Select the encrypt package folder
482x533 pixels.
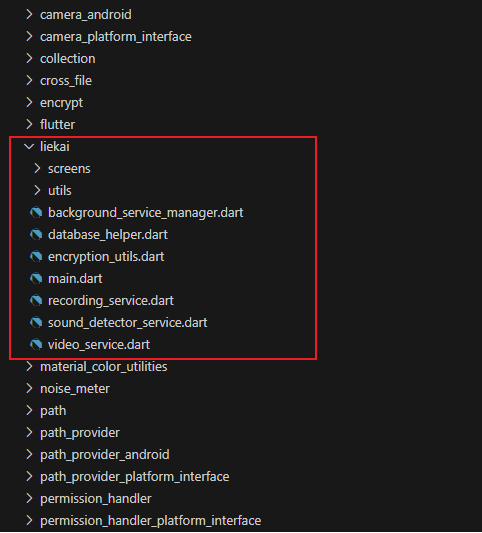[62, 103]
